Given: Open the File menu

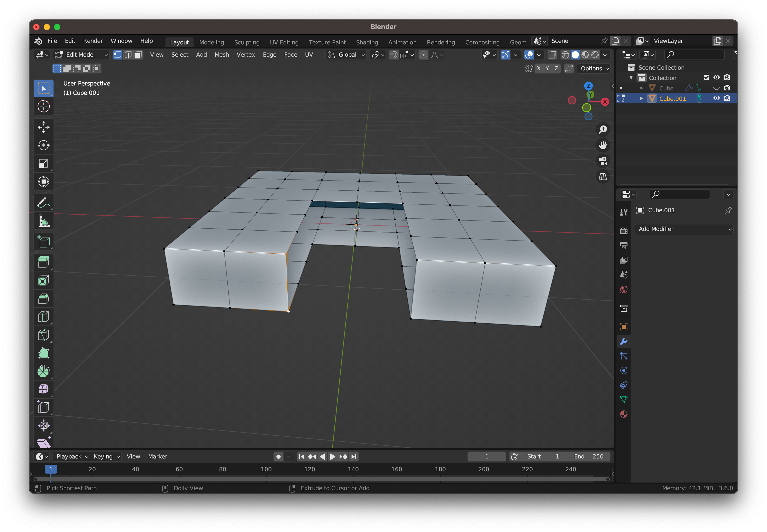Looking at the screenshot, I should pos(52,41).
